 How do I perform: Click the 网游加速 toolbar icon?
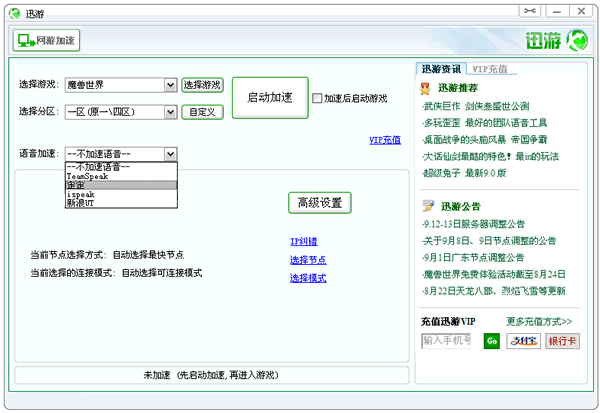pyautogui.click(x=46, y=41)
